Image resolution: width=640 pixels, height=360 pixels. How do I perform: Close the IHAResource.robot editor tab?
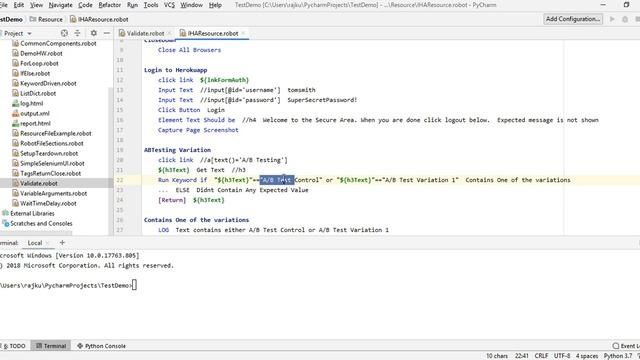pyautogui.click(x=243, y=33)
